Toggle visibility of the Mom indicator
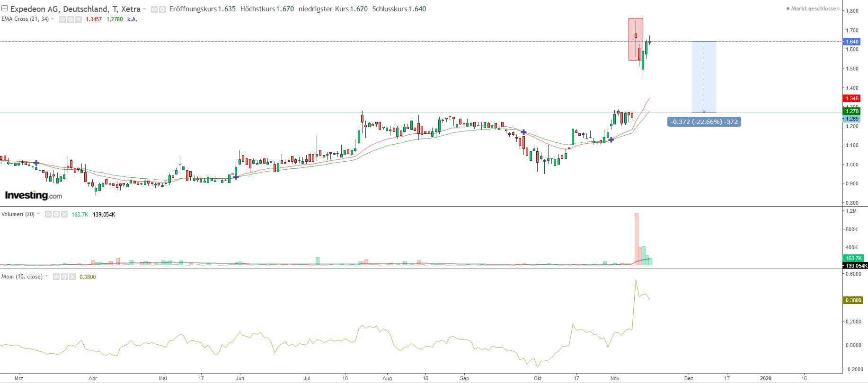The height and width of the screenshot is (383, 868). pos(56,277)
